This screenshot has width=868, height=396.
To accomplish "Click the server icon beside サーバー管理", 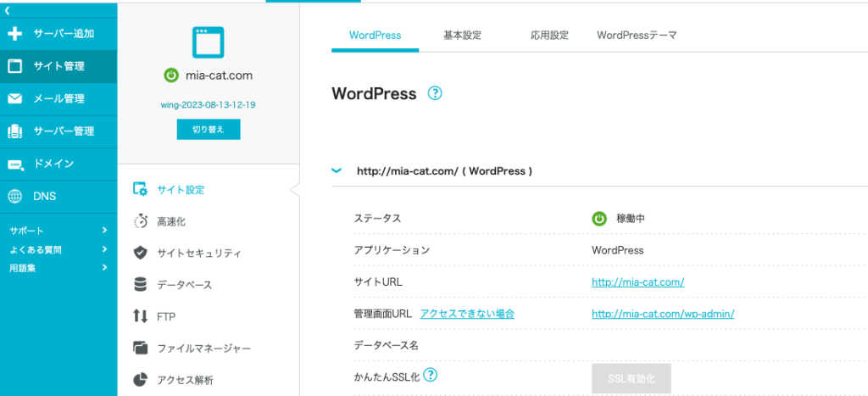I will (x=14, y=131).
